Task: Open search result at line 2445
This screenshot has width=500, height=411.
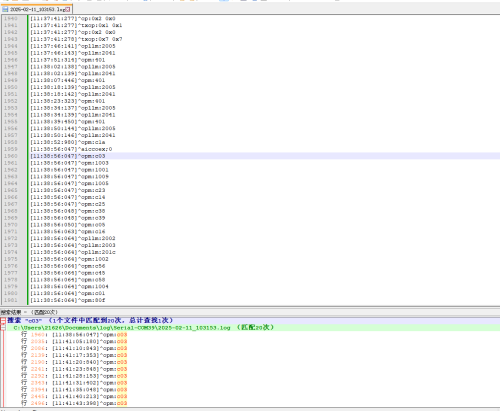Action: [x=74, y=396]
